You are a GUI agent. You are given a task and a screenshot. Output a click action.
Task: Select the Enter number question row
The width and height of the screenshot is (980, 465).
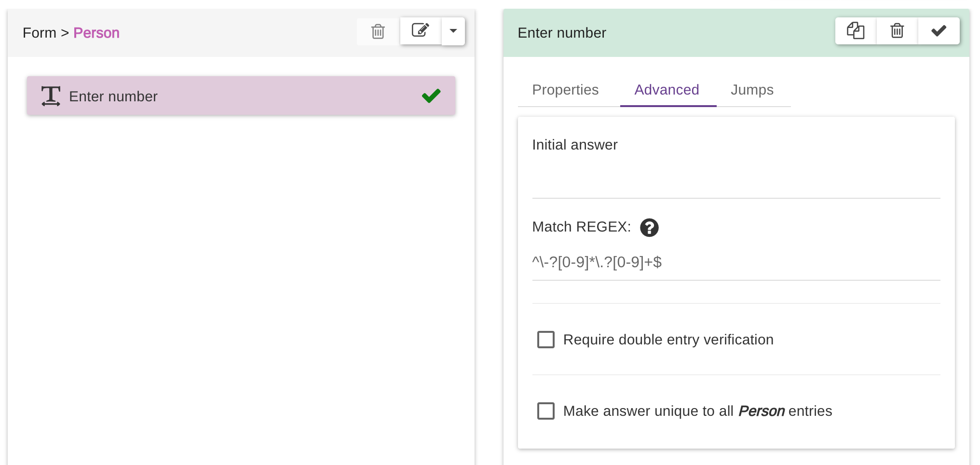point(241,96)
